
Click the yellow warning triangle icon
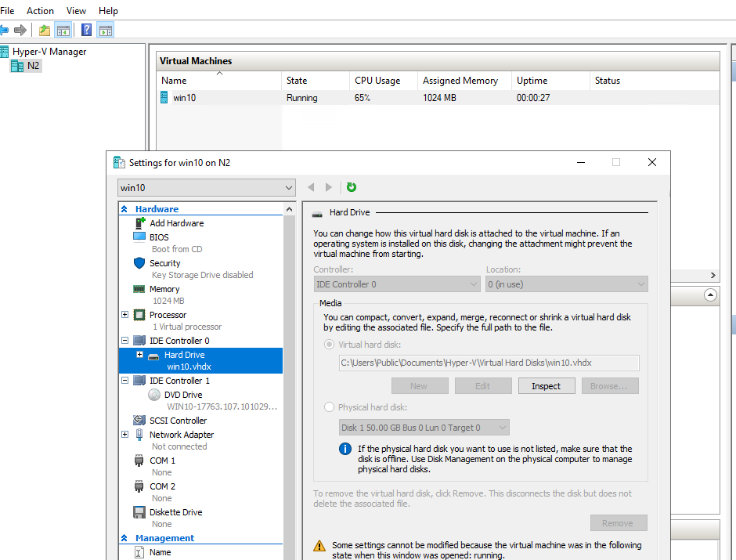pyautogui.click(x=319, y=545)
